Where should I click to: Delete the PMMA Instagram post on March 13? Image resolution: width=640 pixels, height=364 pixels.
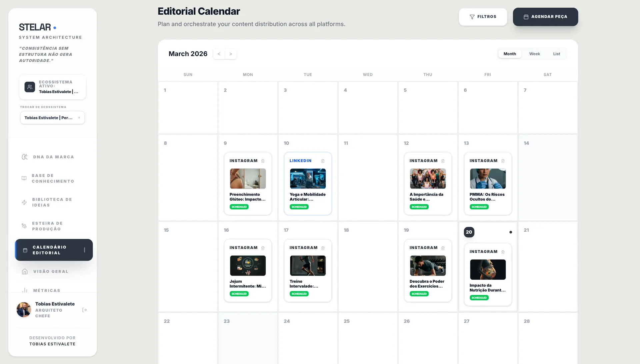click(503, 161)
